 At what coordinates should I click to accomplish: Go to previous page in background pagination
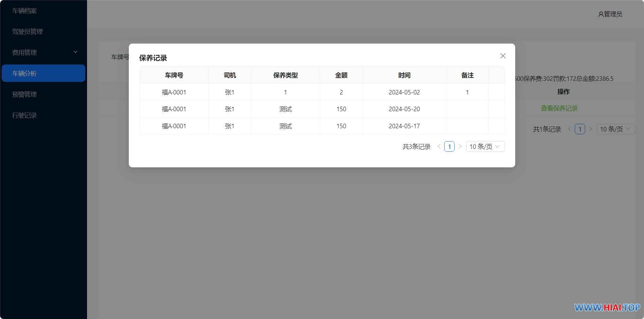click(570, 129)
